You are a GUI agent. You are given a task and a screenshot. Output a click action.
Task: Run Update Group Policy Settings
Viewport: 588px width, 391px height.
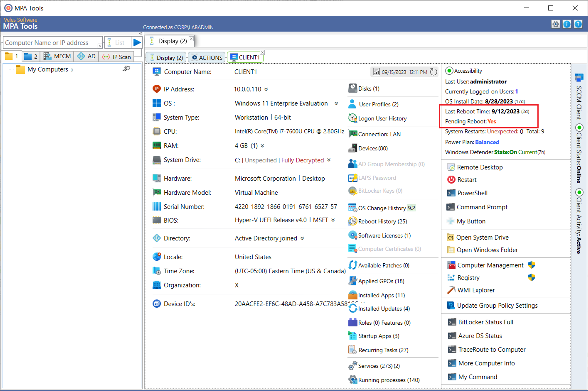pyautogui.click(x=492, y=305)
